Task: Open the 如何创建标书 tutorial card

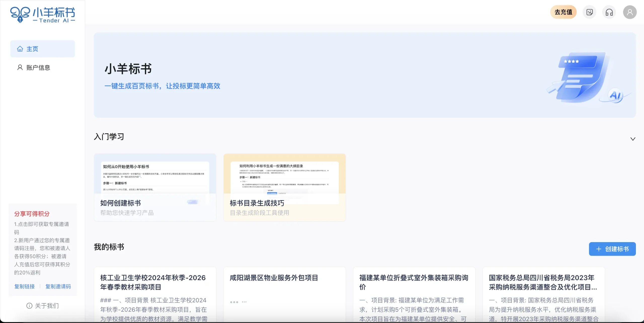Action: 155,187
